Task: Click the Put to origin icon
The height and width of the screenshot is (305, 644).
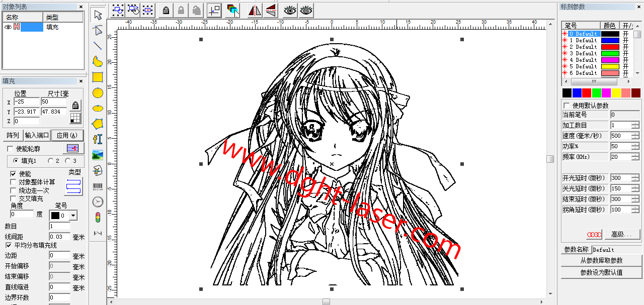Action: click(x=214, y=10)
